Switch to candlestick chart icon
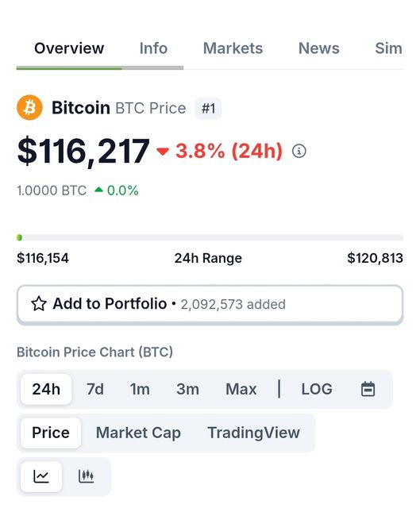The height and width of the screenshot is (508, 420). pos(87,476)
